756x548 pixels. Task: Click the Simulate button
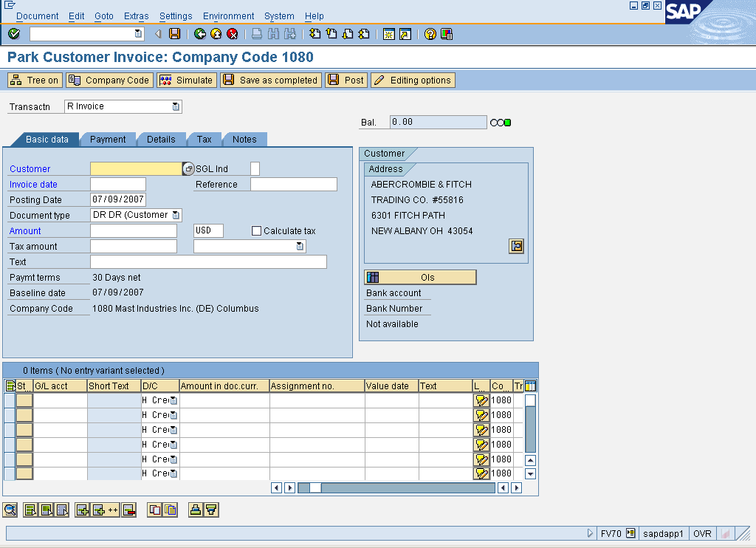coord(187,80)
